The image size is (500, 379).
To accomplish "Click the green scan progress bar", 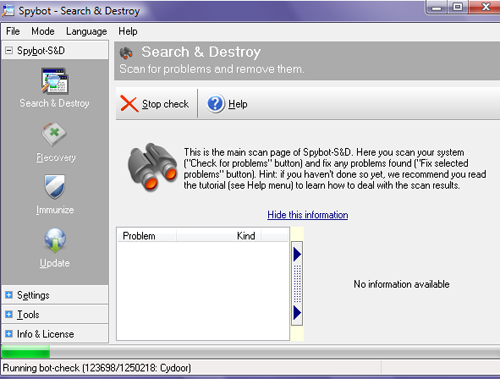I will point(26,352).
